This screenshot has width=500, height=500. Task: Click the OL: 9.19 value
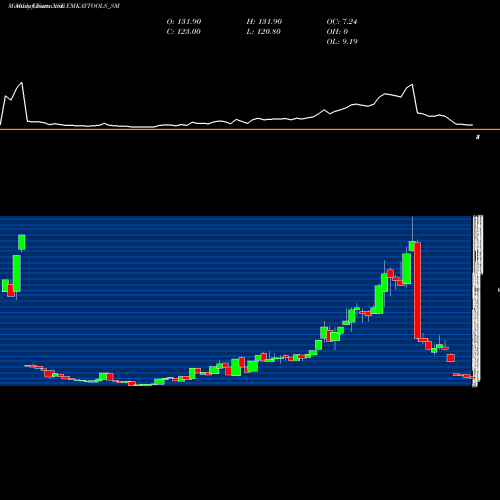(x=342, y=42)
